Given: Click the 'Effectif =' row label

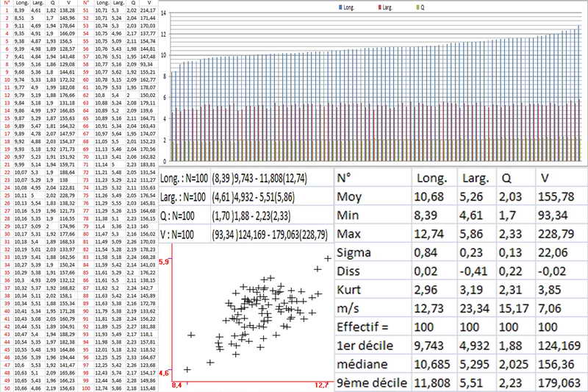Looking at the screenshot, I should (x=362, y=327).
